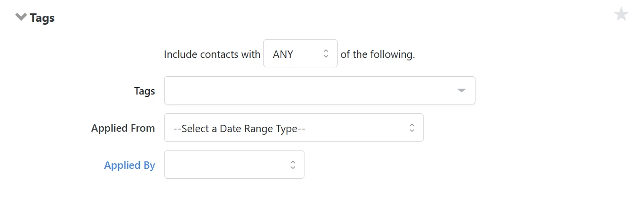
Task: Click the bold Tags section heading
Action: (42, 18)
